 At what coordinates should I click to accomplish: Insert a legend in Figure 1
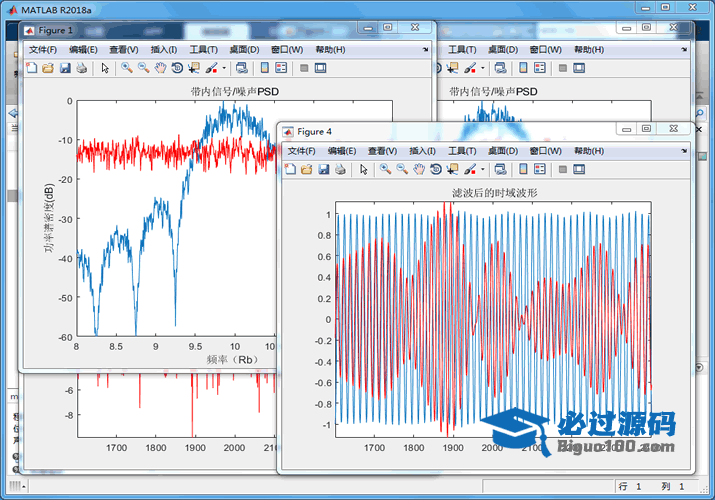(281, 68)
